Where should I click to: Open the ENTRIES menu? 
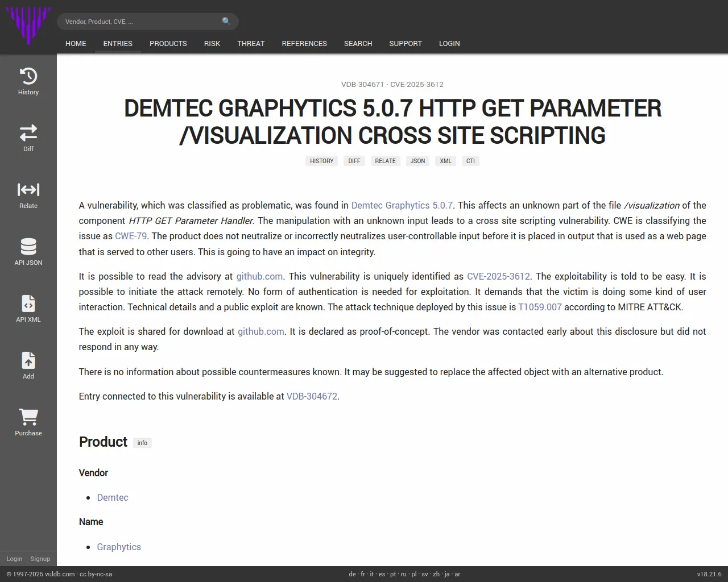click(118, 43)
